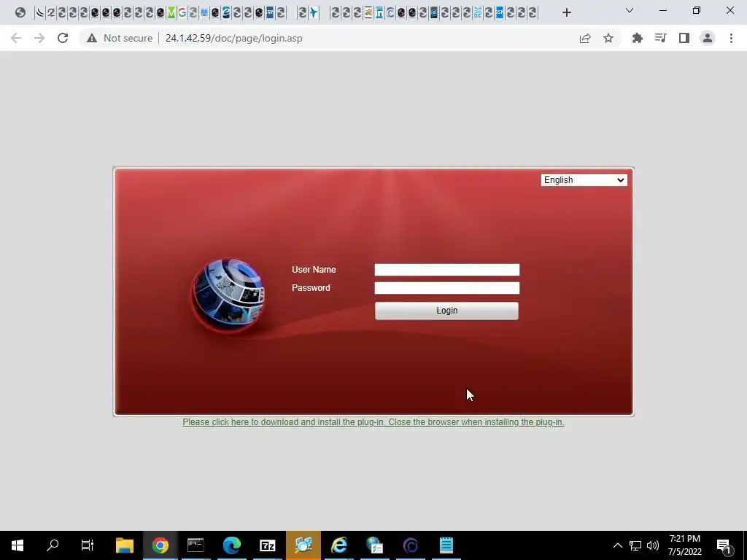Share this page via the share icon

[x=585, y=38]
